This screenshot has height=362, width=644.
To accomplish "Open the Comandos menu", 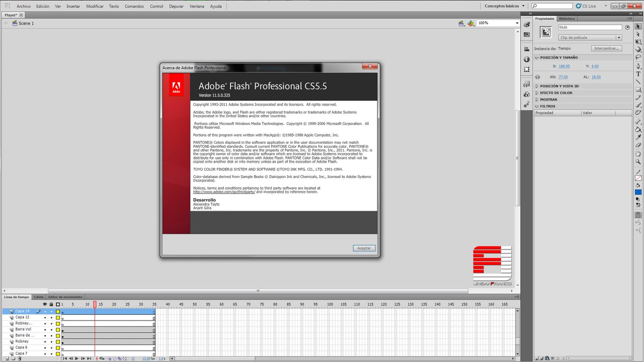I will coord(134,6).
